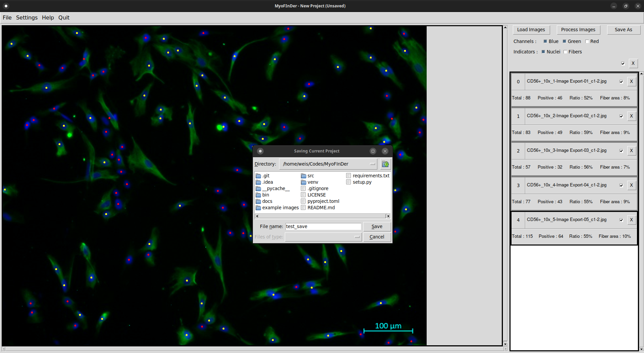Open the Quit menu
The image size is (644, 353).
pos(64,17)
